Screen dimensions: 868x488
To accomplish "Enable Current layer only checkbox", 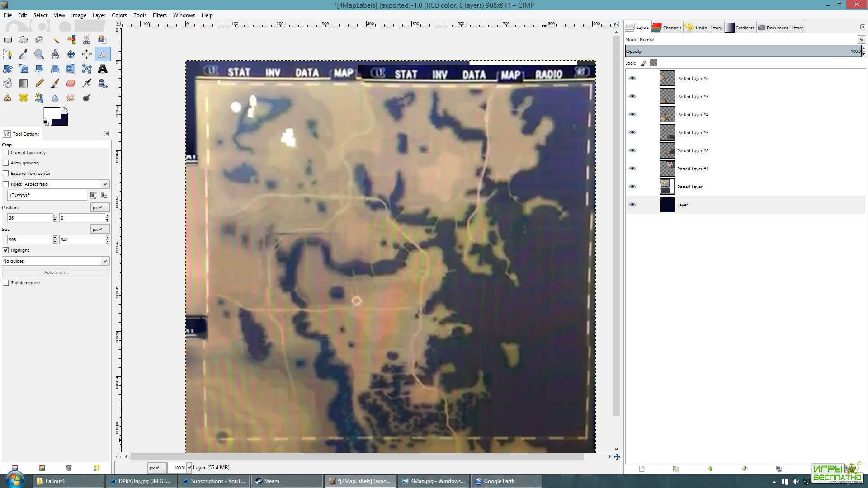I will pos(6,153).
